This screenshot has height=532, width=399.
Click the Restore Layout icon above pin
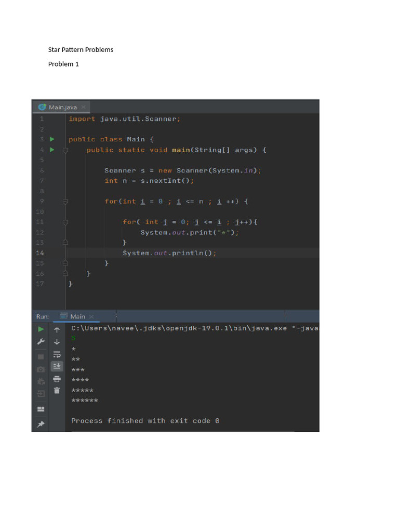pyautogui.click(x=41, y=409)
